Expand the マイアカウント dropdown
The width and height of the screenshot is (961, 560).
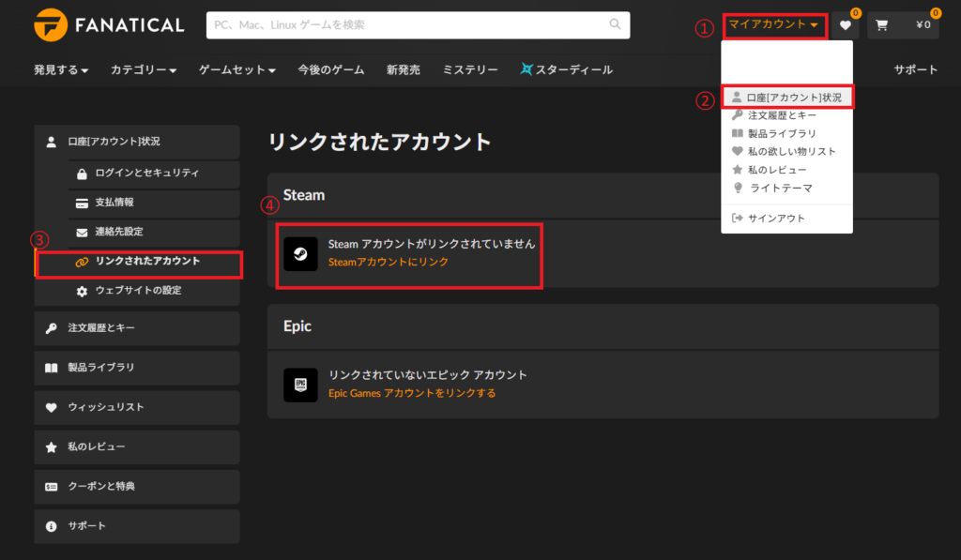(774, 25)
